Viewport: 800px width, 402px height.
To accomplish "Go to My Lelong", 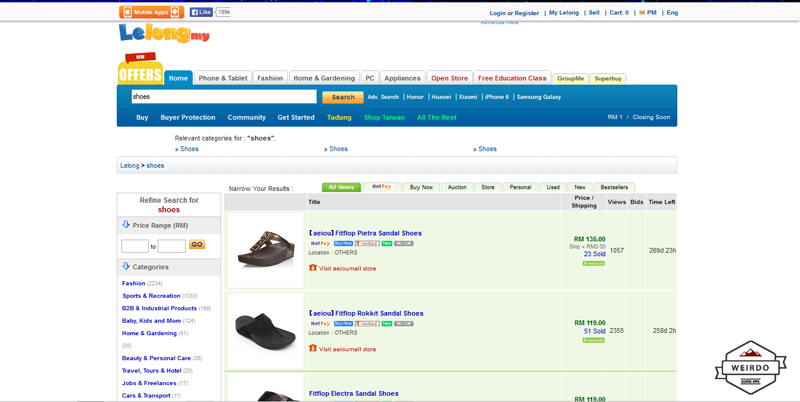I will coord(564,13).
